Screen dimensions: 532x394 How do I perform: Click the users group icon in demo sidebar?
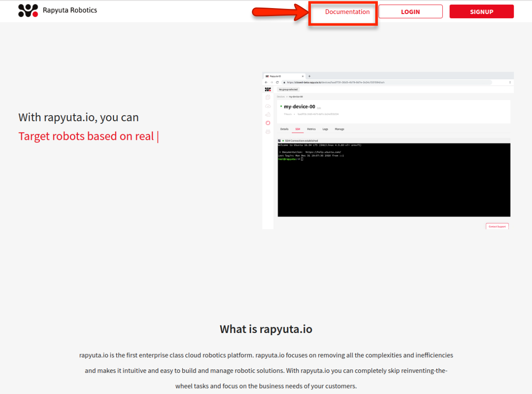tap(268, 132)
